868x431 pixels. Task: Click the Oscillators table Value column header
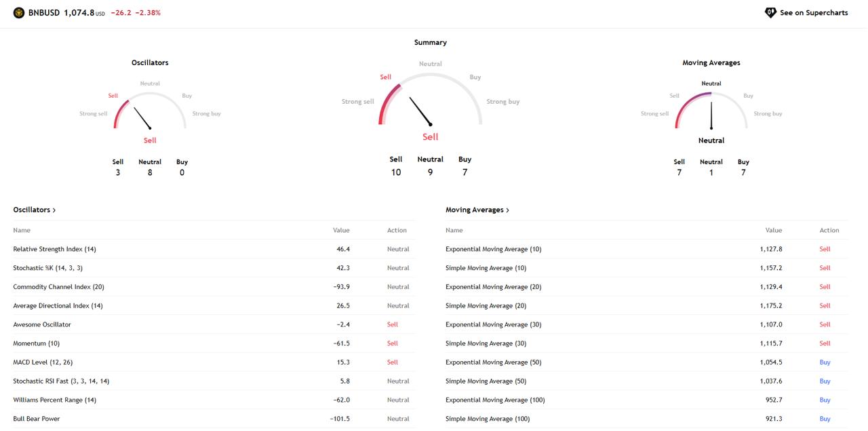341,230
